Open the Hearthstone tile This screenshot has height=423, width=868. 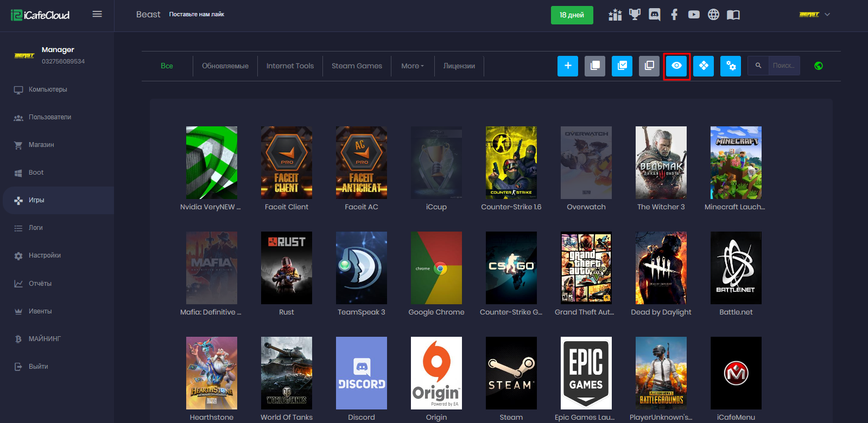212,373
